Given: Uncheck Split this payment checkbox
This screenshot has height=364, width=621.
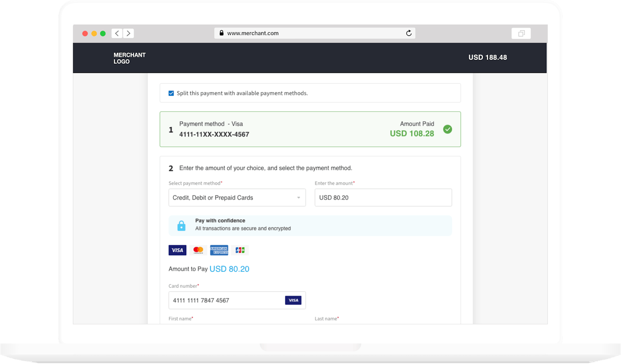Looking at the screenshot, I should pos(171,93).
